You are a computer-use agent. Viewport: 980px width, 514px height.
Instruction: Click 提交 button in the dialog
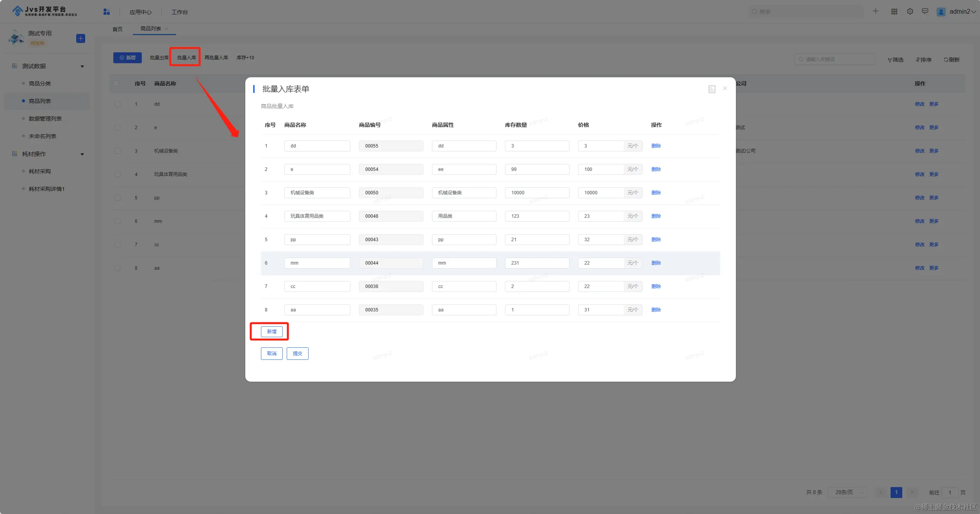(x=297, y=354)
